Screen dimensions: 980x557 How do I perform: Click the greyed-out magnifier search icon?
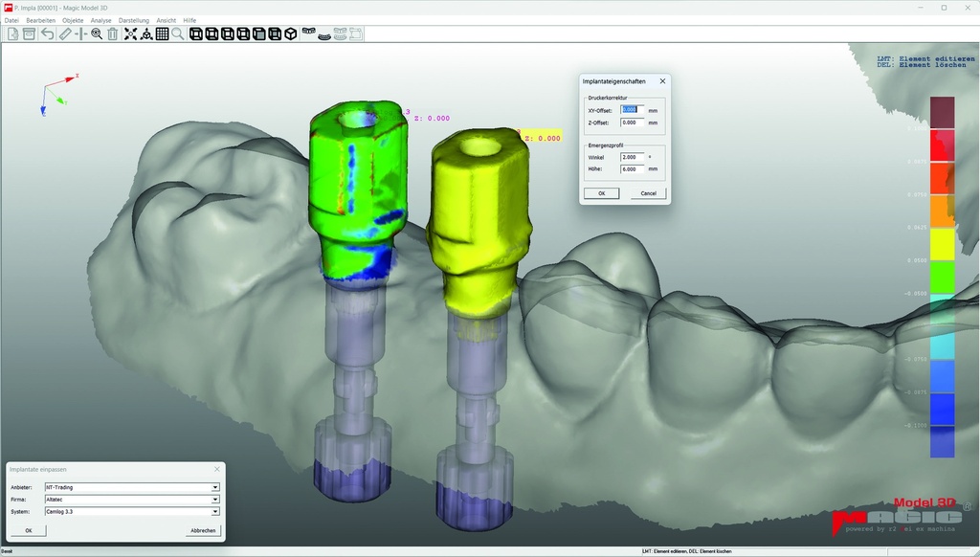[x=178, y=33]
